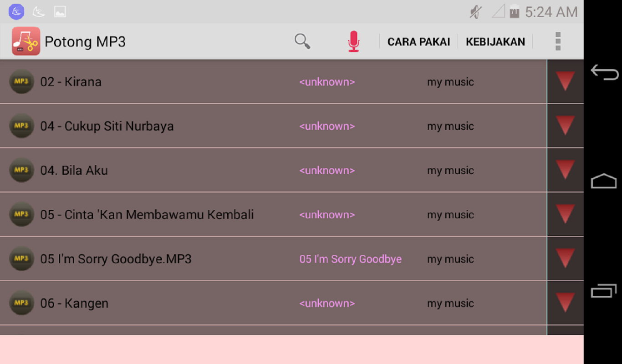Open the CARA PAKAI menu item

(418, 42)
